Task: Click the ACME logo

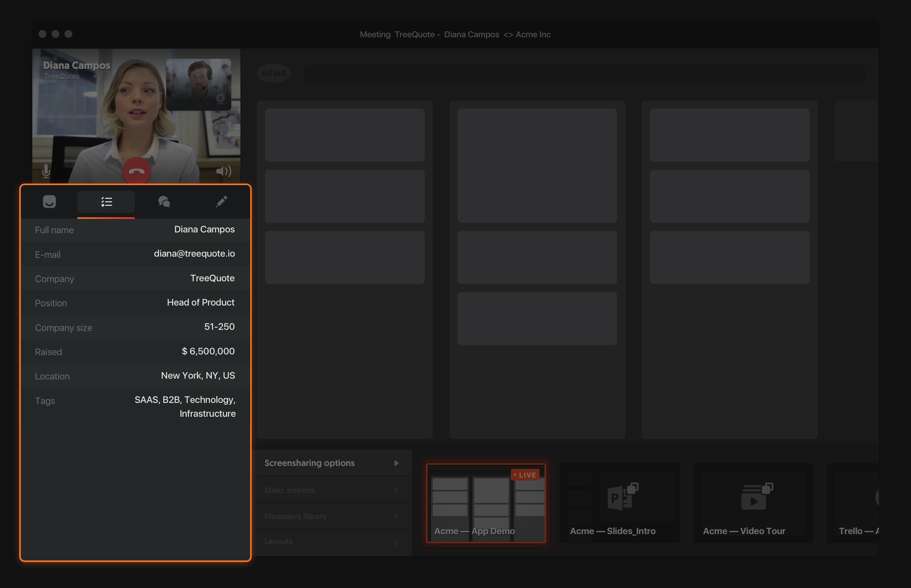Action: click(274, 73)
